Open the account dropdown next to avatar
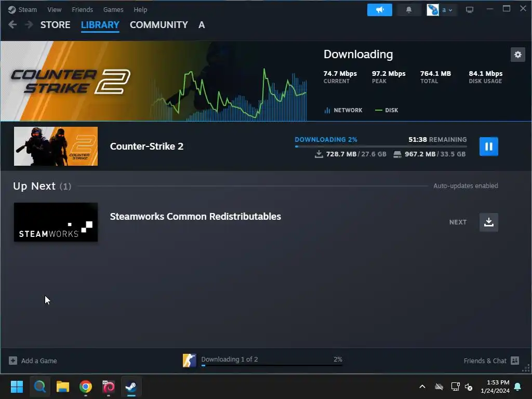The image size is (532, 399). [x=447, y=10]
